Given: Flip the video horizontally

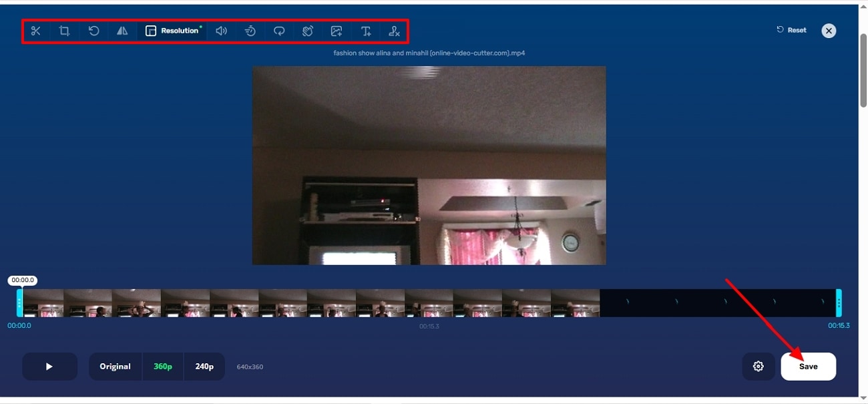Looking at the screenshot, I should (122, 30).
